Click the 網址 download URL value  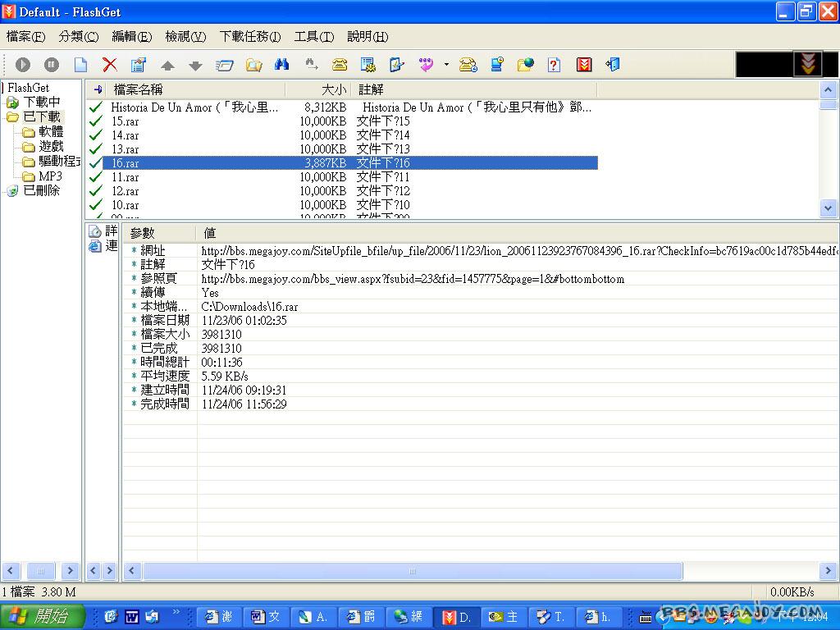coord(519,251)
